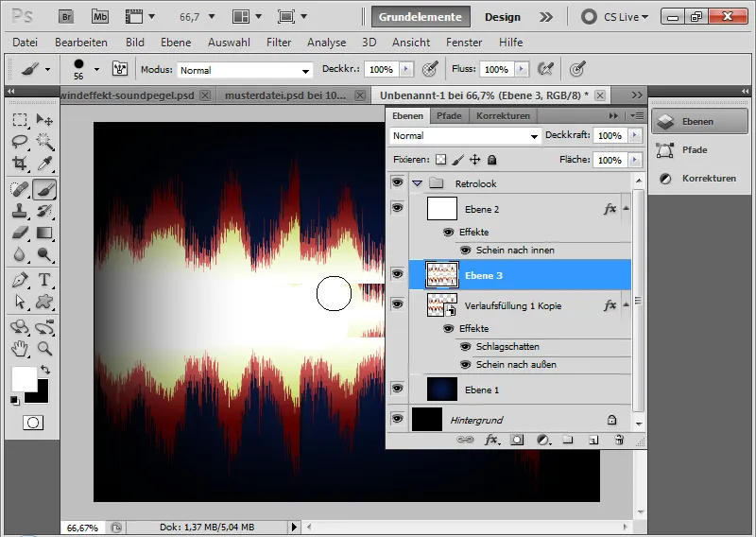Select the Rectangular Marquee tool
The height and width of the screenshot is (537, 756).
20,120
